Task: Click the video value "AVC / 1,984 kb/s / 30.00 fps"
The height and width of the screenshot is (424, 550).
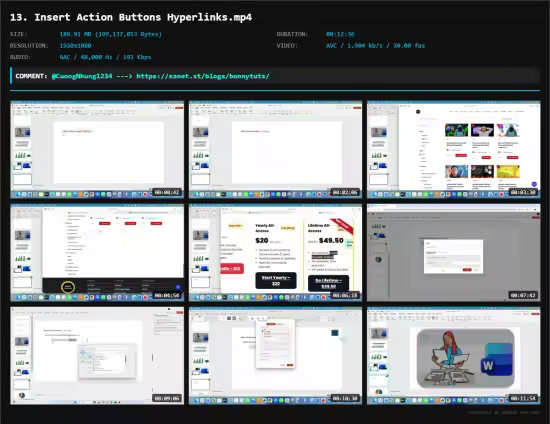Action: (375, 46)
